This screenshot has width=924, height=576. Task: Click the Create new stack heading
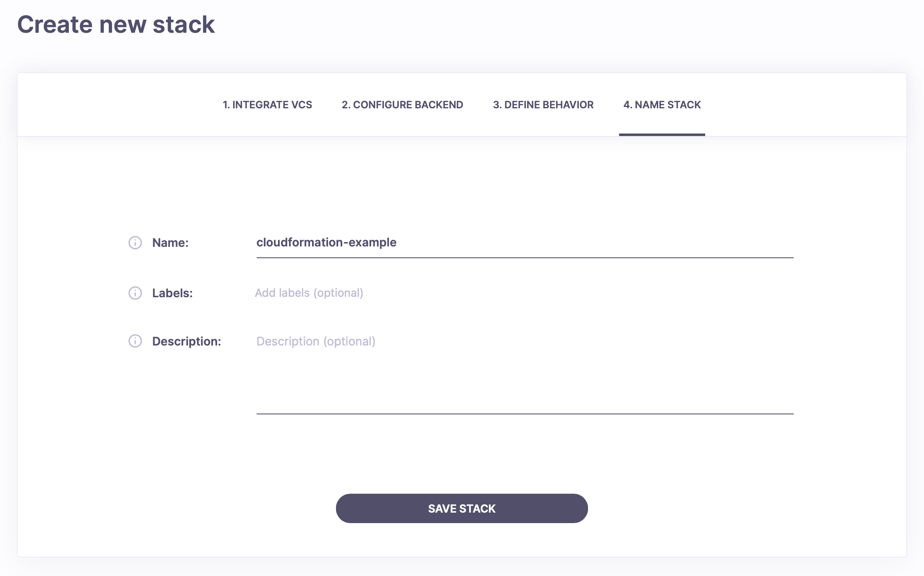(x=116, y=25)
